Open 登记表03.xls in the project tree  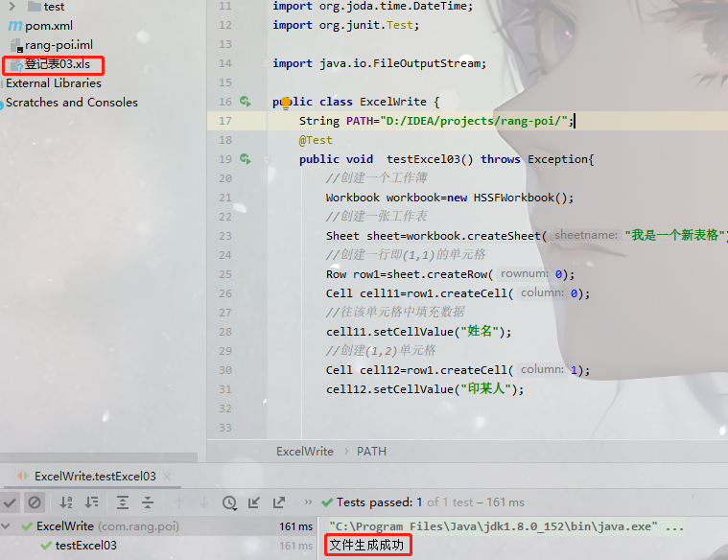[58, 64]
